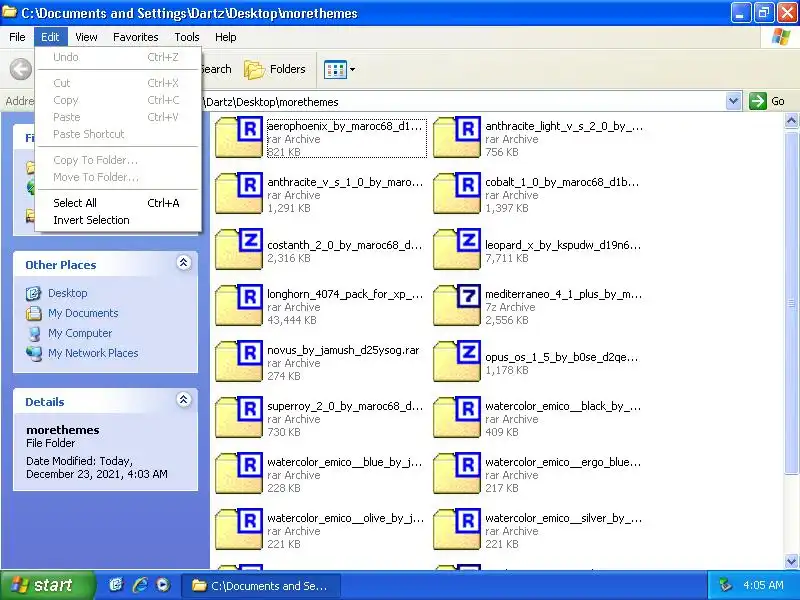Screen dimensions: 800x600
Task: Close the open Edit menu
Action: (x=50, y=37)
